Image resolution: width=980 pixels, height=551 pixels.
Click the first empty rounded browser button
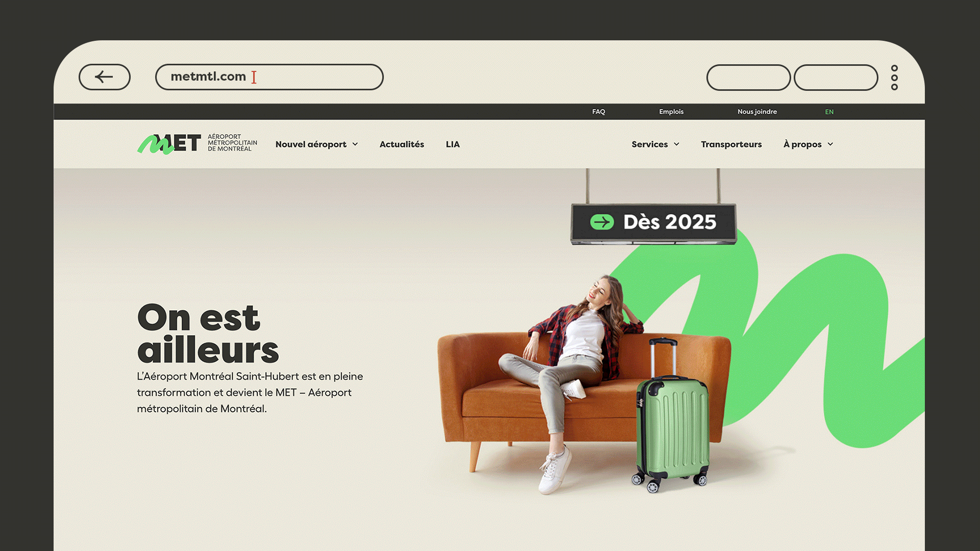click(748, 78)
